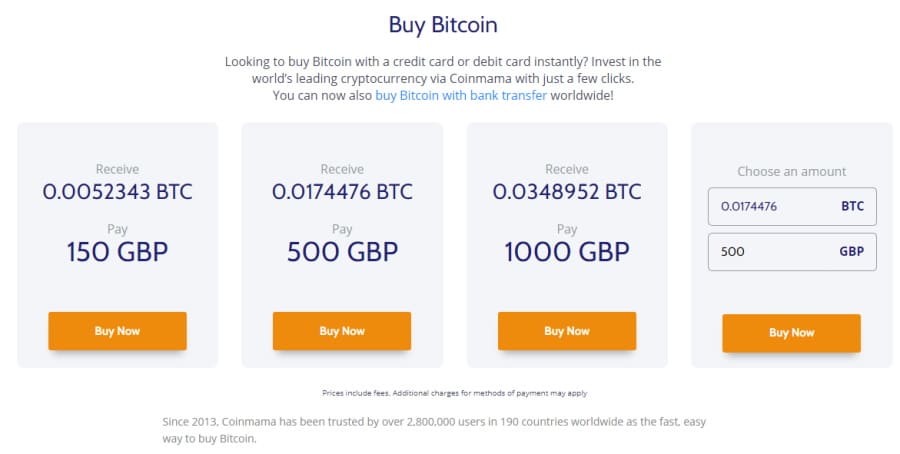
Task: Click the Choose an amount label
Action: click(792, 172)
